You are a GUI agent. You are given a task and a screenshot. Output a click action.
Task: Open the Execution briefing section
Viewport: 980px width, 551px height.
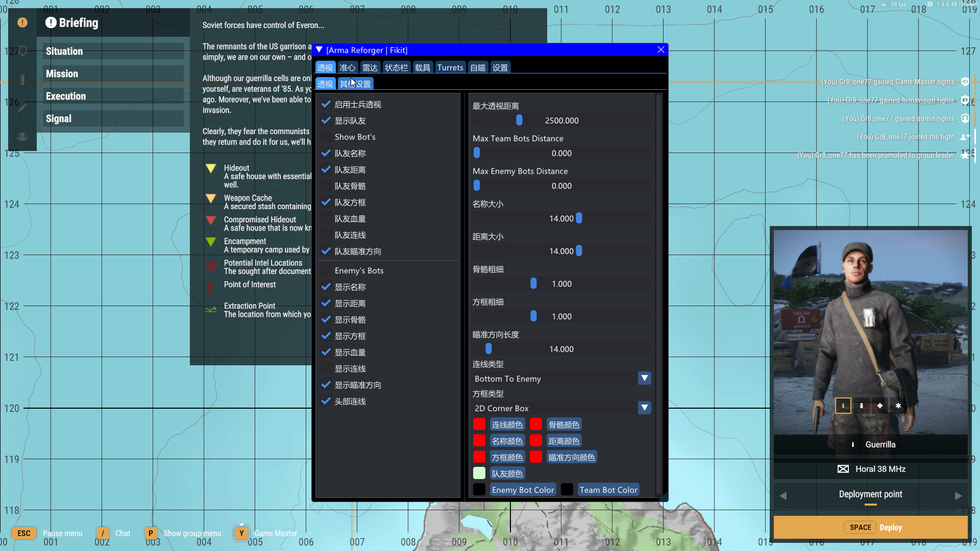[113, 96]
